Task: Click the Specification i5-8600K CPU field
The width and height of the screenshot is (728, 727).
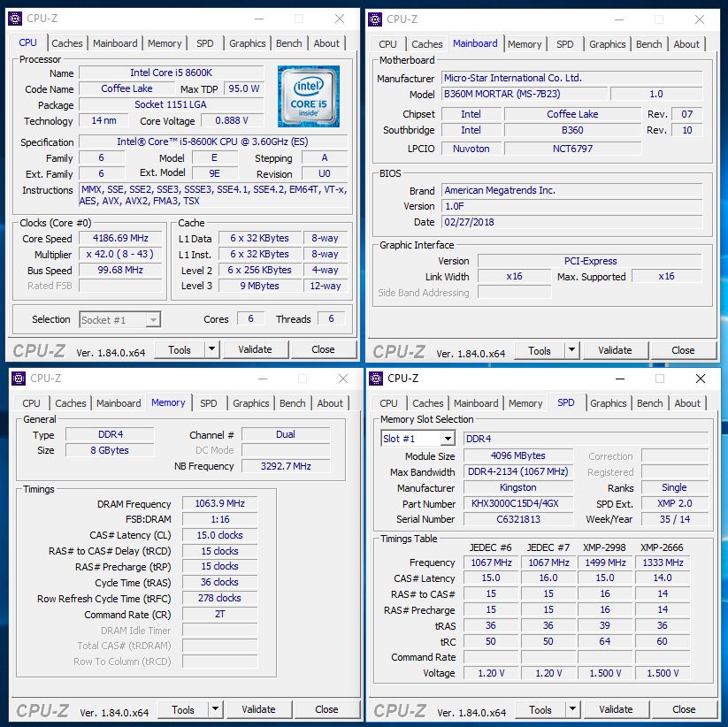Action: pyautogui.click(x=213, y=142)
